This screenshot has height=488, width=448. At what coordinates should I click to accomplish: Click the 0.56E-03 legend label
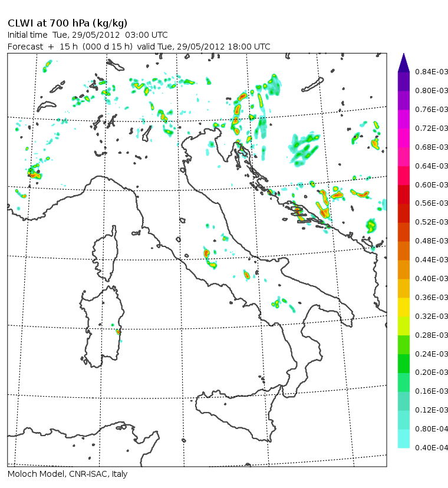click(x=431, y=203)
